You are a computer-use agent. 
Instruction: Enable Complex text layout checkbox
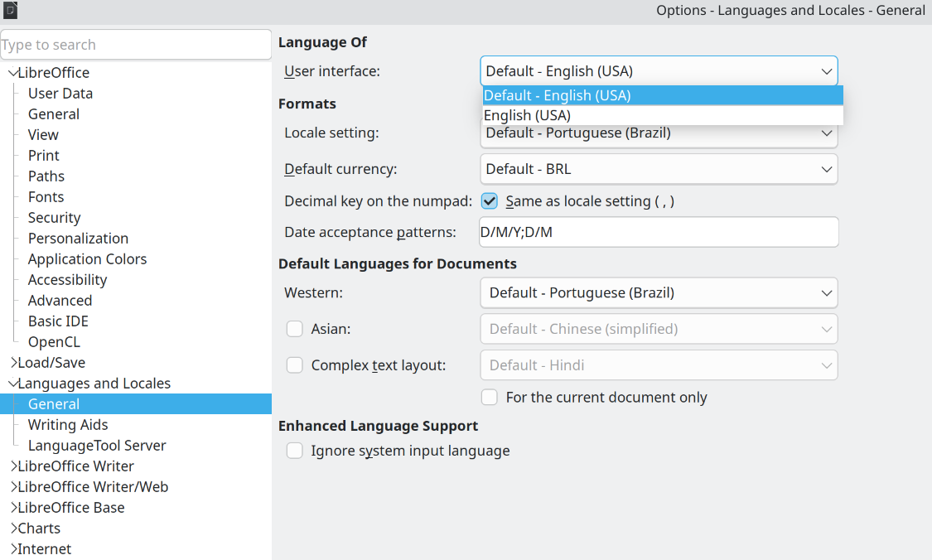click(x=295, y=365)
